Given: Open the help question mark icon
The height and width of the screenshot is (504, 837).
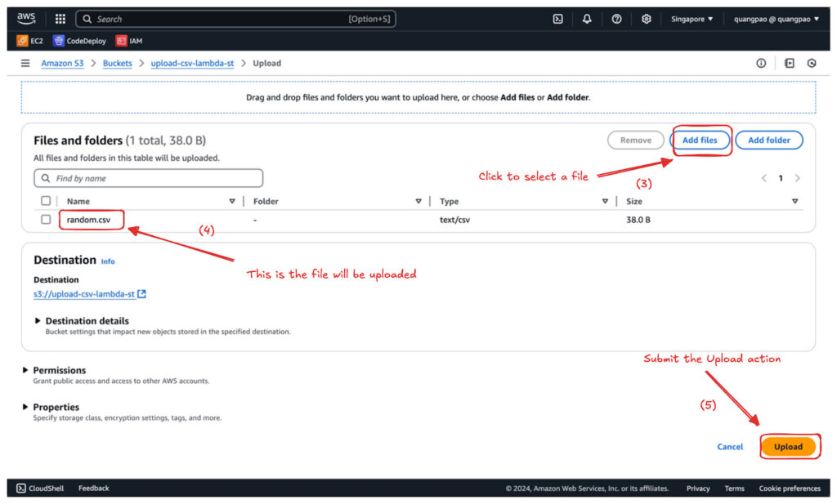Looking at the screenshot, I should pos(616,19).
